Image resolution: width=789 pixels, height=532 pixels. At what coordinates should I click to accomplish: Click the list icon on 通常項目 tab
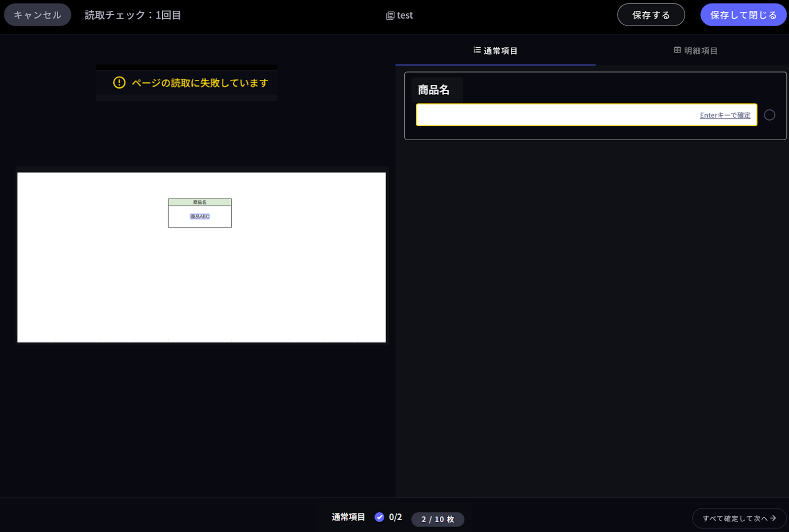point(477,50)
